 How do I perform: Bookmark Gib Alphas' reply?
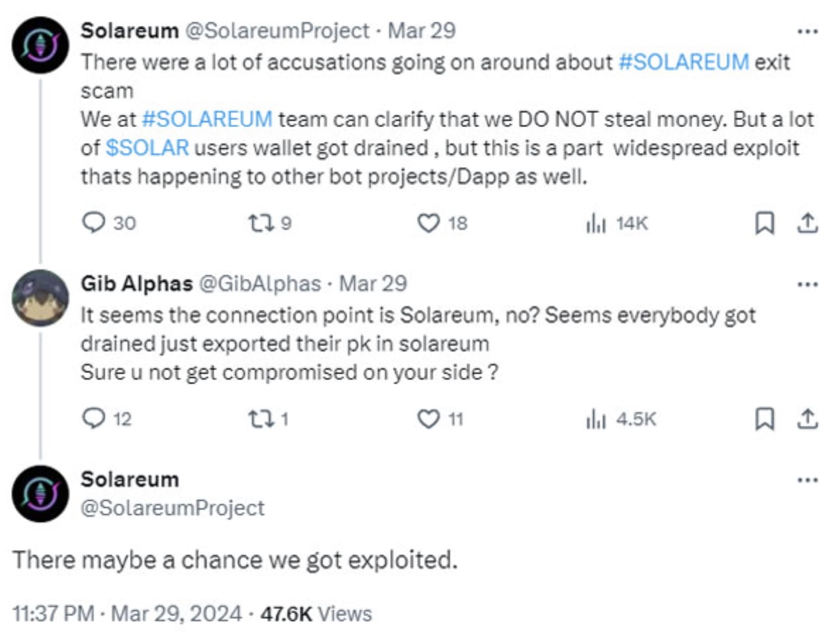point(765,418)
